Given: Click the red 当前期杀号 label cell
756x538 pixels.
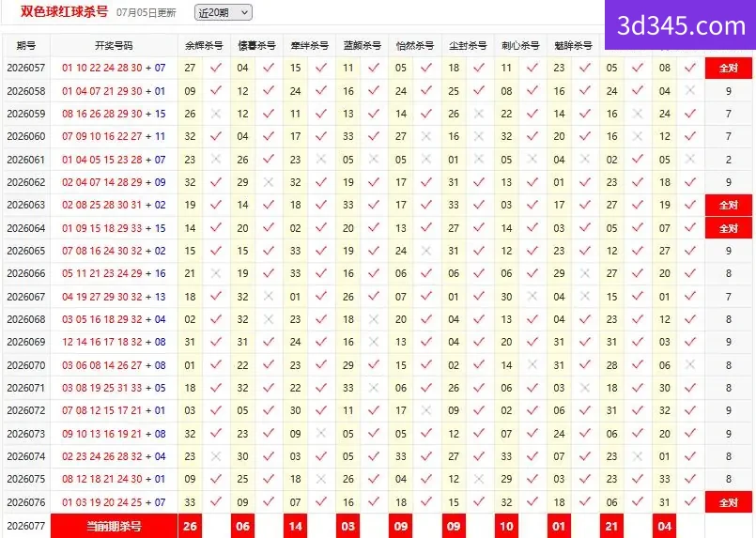Looking at the screenshot, I should pyautogui.click(x=114, y=526).
